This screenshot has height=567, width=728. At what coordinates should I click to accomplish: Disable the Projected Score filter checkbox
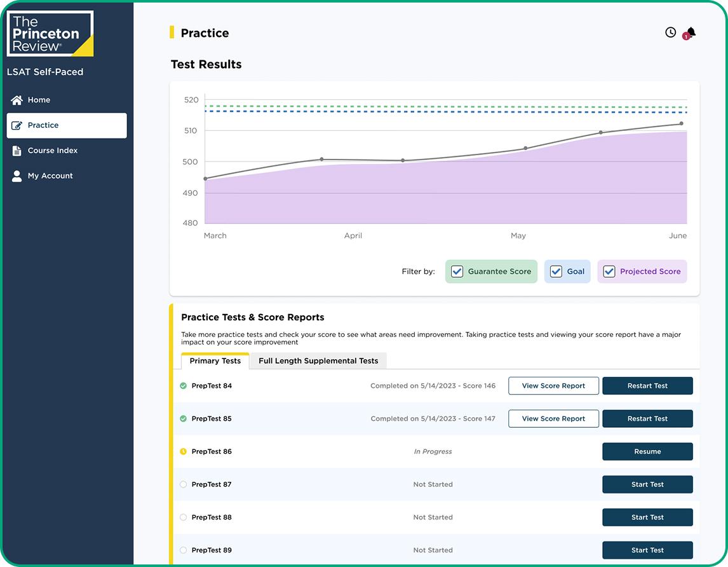coord(609,271)
